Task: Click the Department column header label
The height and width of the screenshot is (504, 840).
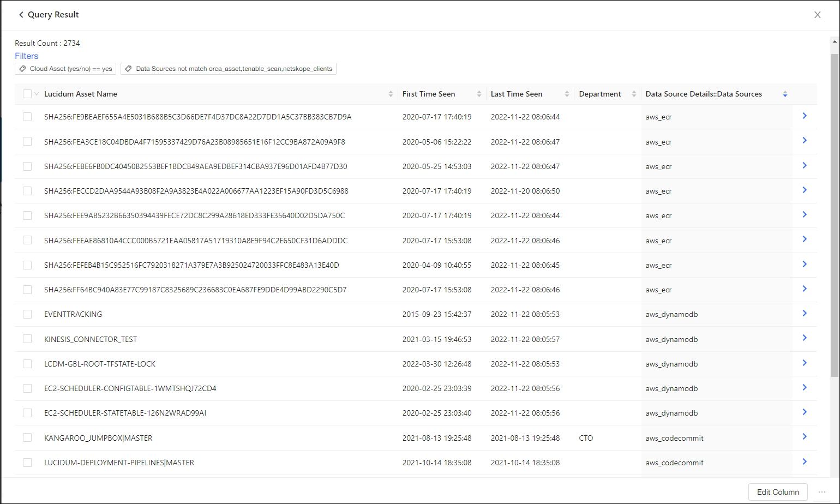Action: (600, 94)
